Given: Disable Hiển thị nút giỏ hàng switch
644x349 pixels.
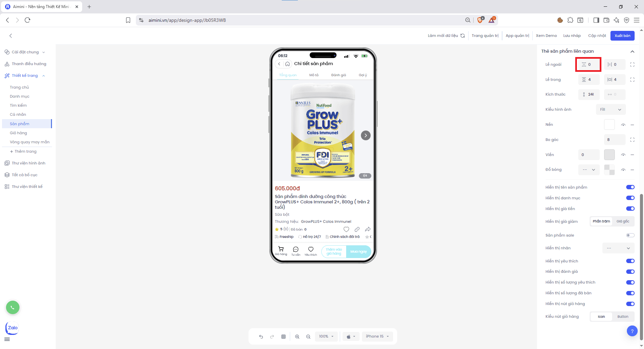Looking at the screenshot, I should tap(630, 304).
